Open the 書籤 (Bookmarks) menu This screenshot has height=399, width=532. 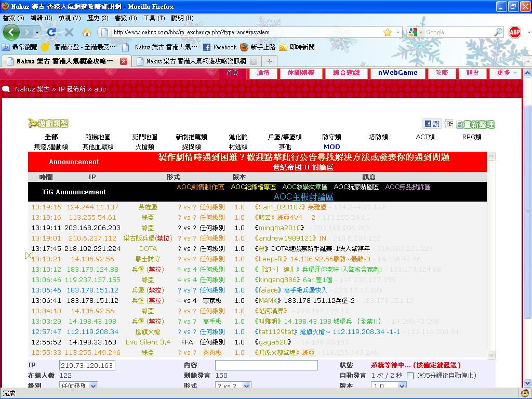click(x=125, y=18)
